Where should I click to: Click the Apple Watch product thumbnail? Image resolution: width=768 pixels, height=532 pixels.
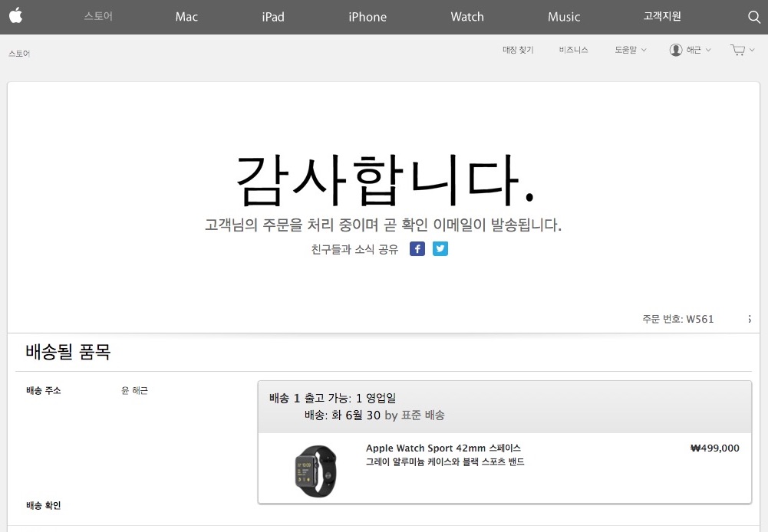pos(316,471)
